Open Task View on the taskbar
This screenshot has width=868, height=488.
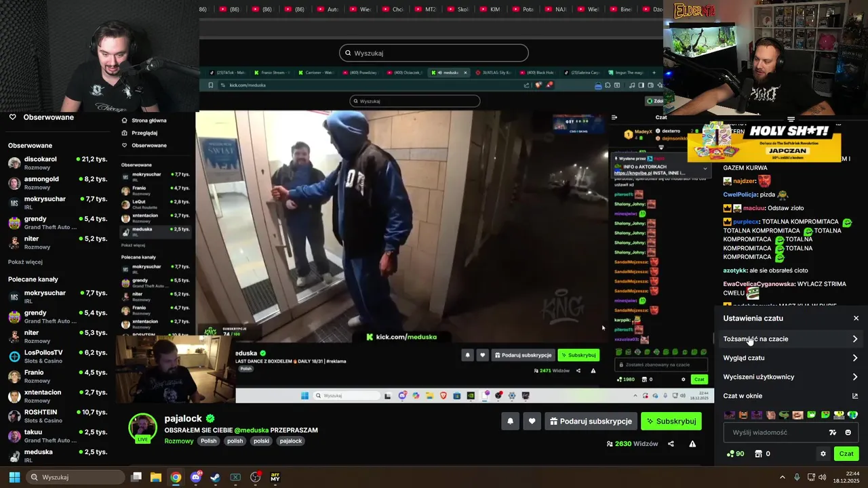pos(136,477)
